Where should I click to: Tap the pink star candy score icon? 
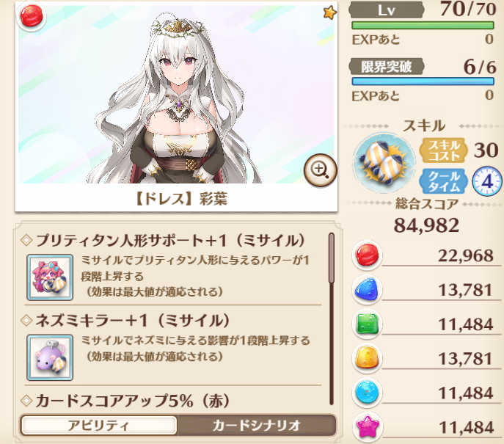pyautogui.click(x=367, y=426)
